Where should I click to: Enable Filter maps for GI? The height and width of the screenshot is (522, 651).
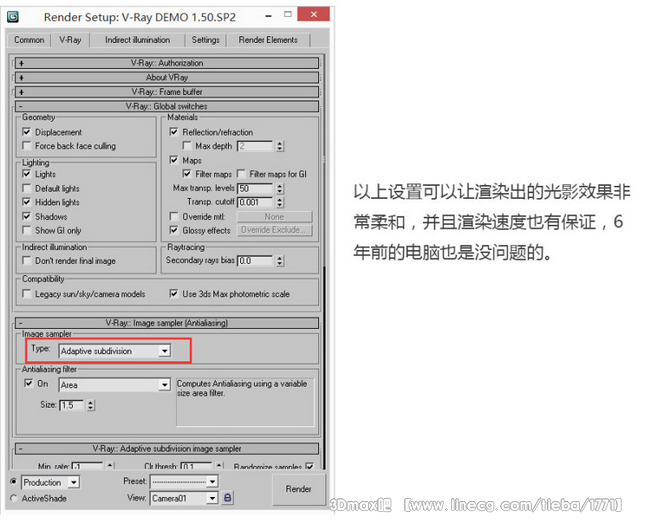tap(241, 174)
